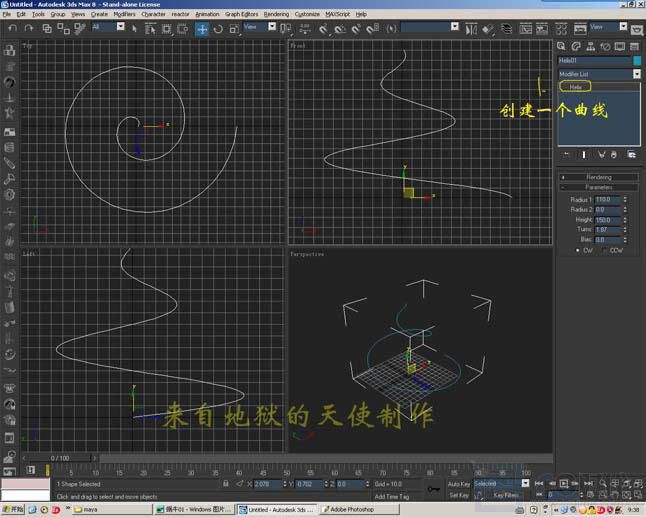
Task: Activate the Select and Move tool
Action: pyautogui.click(x=202, y=29)
